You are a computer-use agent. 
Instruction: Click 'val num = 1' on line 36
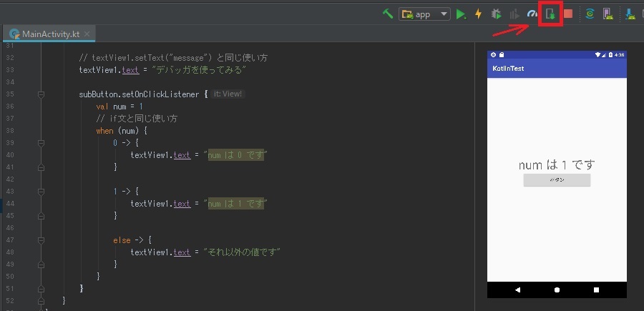119,107
